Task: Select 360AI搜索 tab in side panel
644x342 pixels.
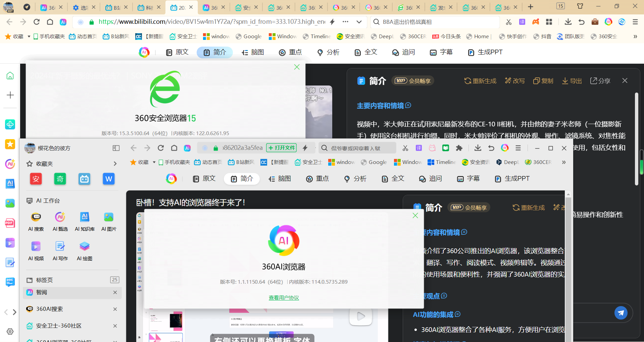Action: coord(72,309)
